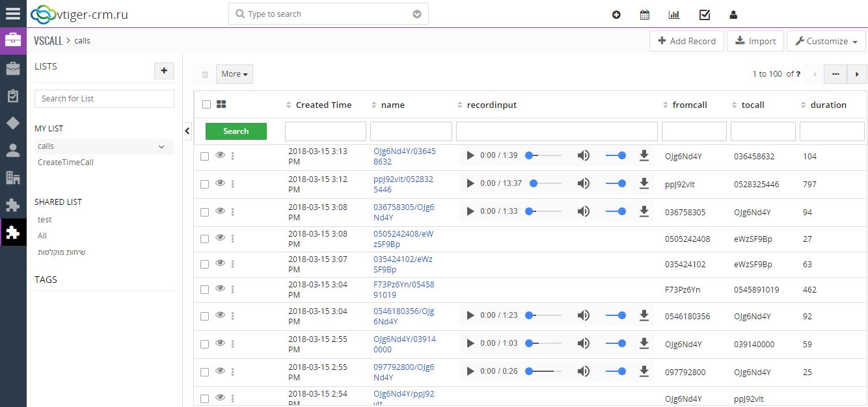Open the user profile icon
Viewport: 868px width, 407px height.
tap(734, 15)
